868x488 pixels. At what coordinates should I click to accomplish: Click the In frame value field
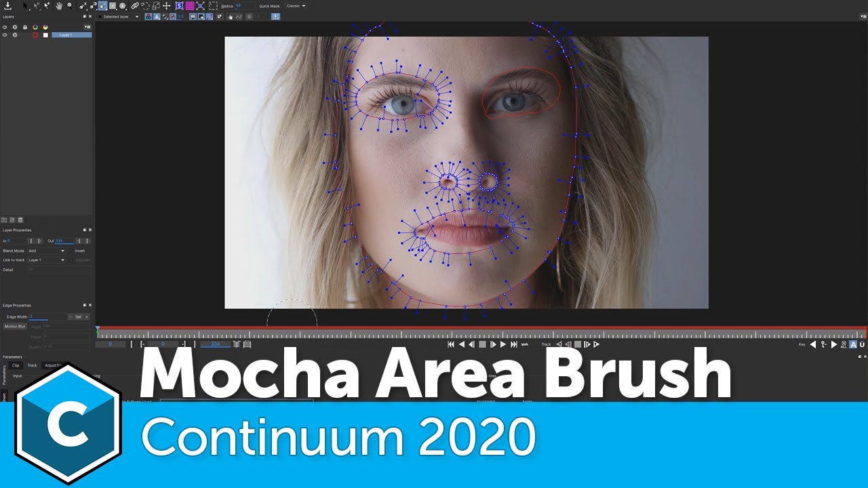click(x=16, y=241)
